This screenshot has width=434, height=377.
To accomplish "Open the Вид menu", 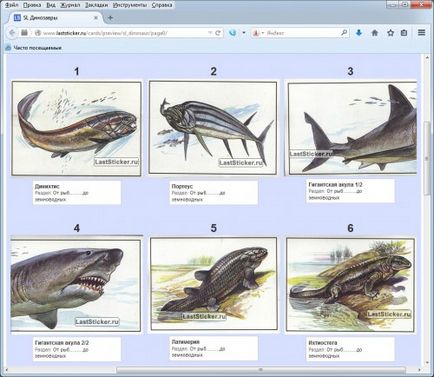I will [x=51, y=5].
